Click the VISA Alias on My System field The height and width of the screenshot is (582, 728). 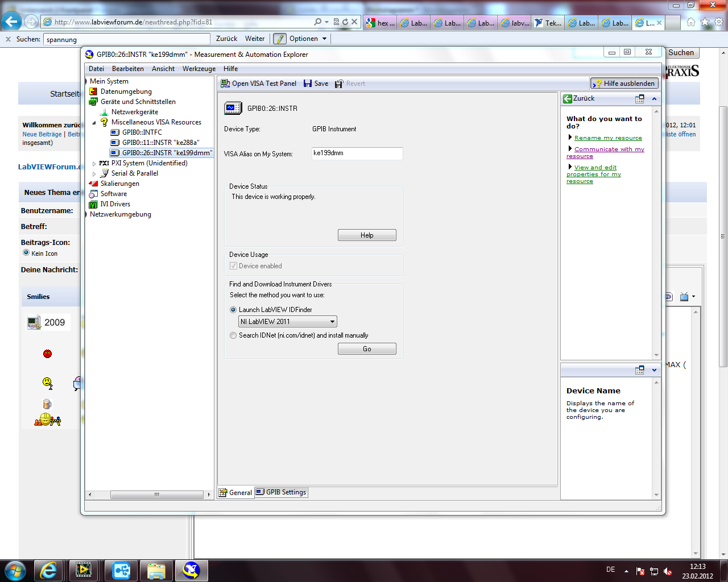point(357,153)
